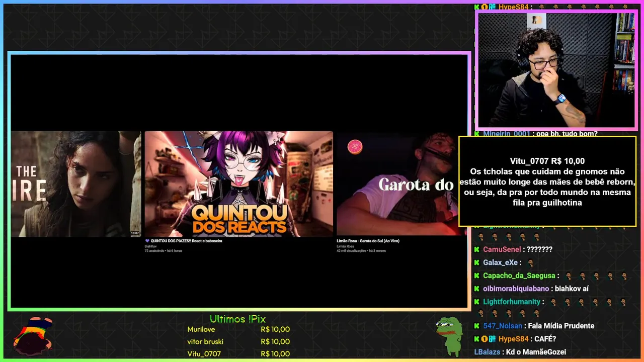This screenshot has height=362, width=644.
Task: Open the Garota do Sul video thumbnail
Action: tap(397, 184)
